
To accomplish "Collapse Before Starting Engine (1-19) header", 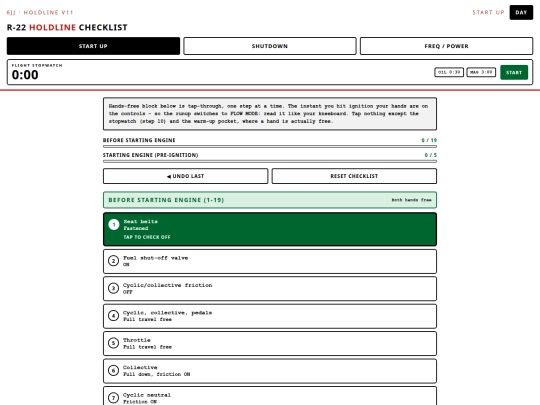I will click(270, 200).
